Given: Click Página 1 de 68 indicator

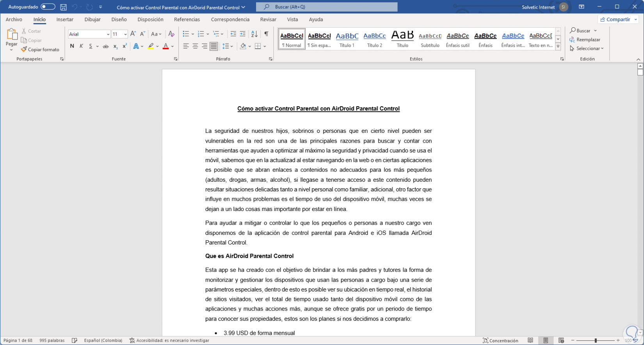Looking at the screenshot, I should point(18,340).
